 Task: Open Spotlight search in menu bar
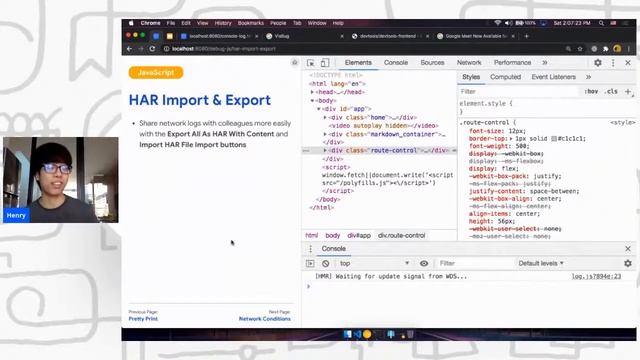tap(601, 23)
